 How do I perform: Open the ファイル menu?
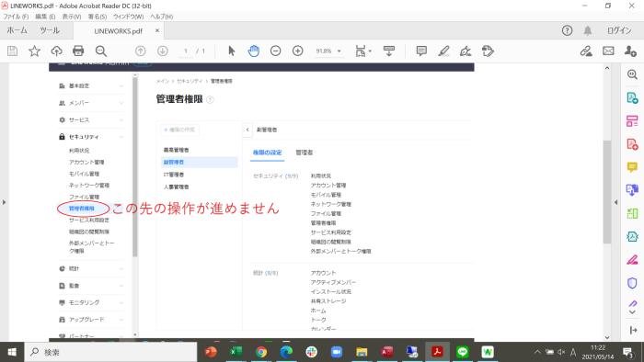16,17
